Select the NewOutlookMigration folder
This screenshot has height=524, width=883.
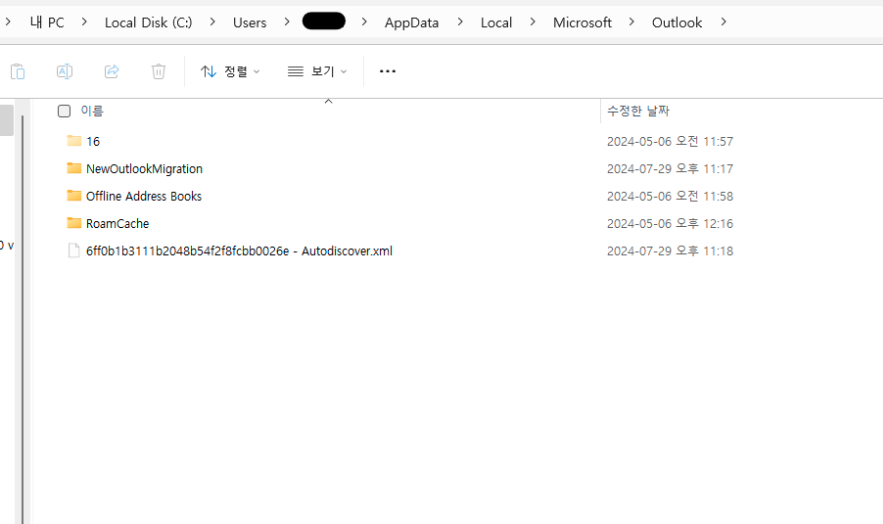point(144,169)
